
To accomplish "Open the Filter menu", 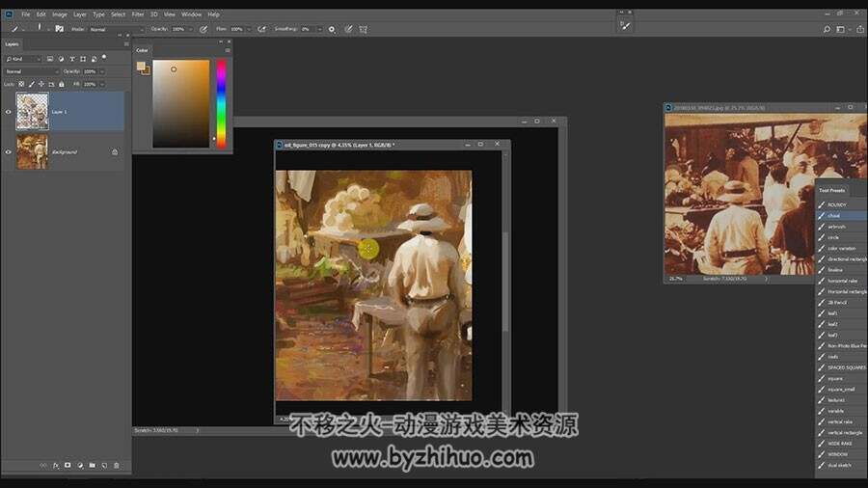I will 138,14.
